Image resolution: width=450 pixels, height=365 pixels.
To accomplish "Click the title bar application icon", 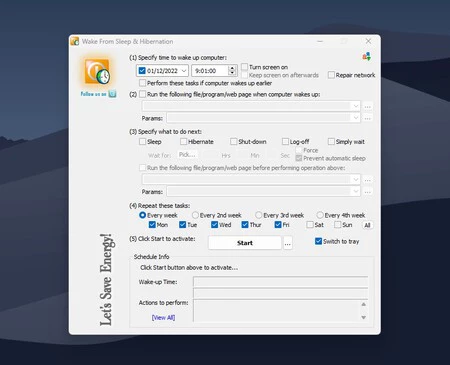I will 75,41.
